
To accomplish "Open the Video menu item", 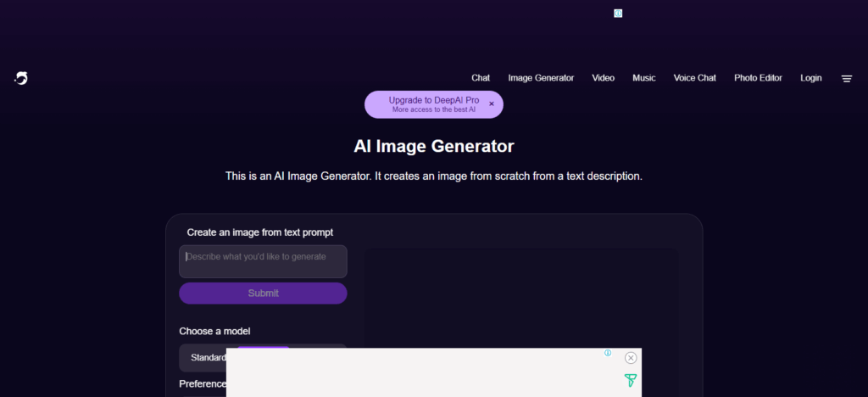I will coord(603,78).
